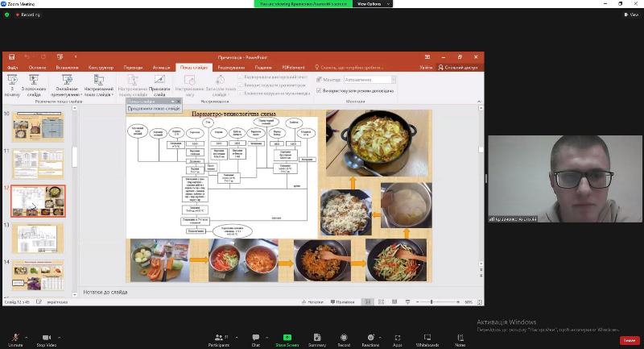
Task: Open the Participants panel
Action: click(x=218, y=337)
